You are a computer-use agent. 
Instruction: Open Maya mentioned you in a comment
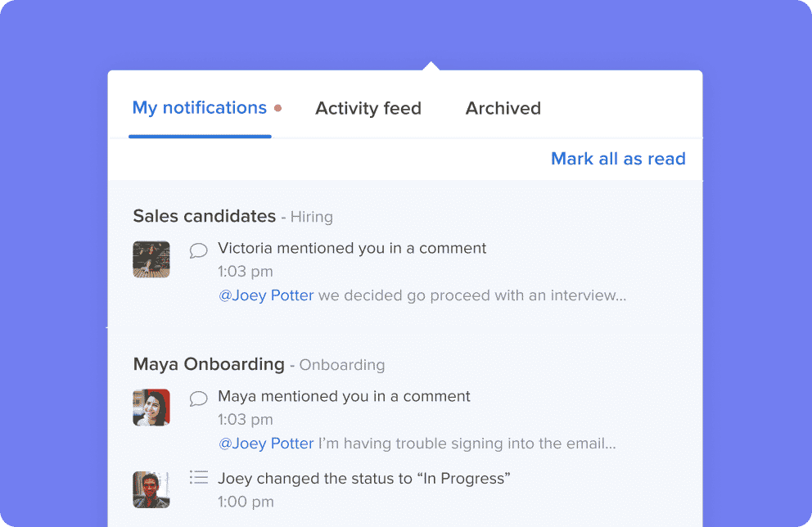pyautogui.click(x=344, y=396)
